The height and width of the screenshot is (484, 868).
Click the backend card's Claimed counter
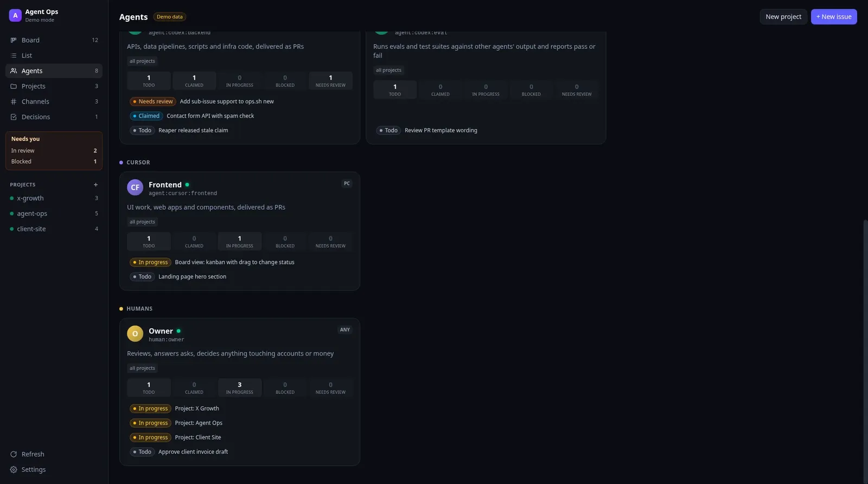pyautogui.click(x=194, y=81)
